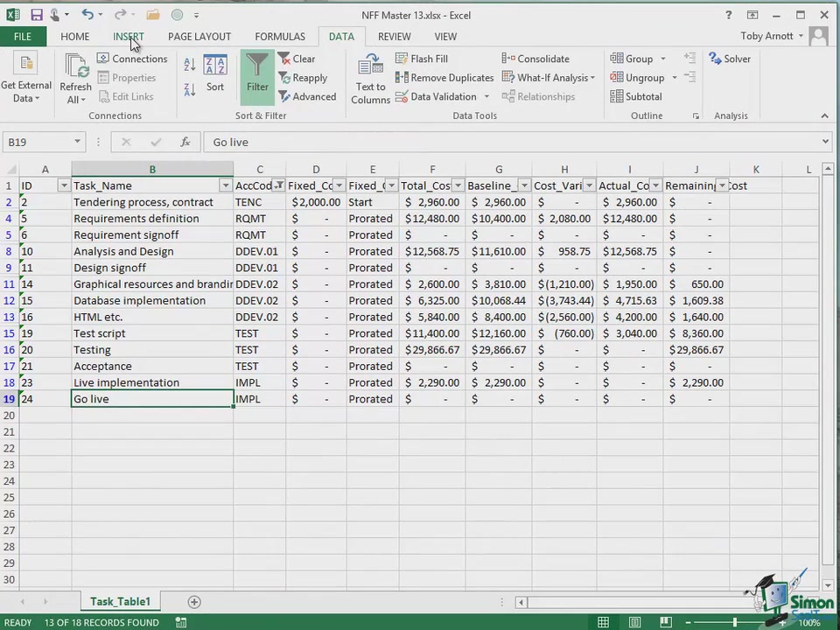
Task: Add a new sheet with plus button
Action: coord(194,602)
